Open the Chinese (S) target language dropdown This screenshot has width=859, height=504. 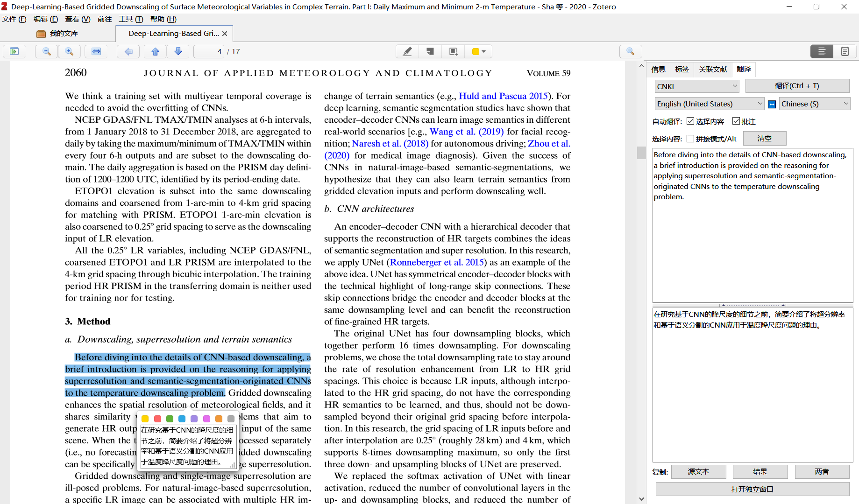tap(815, 104)
